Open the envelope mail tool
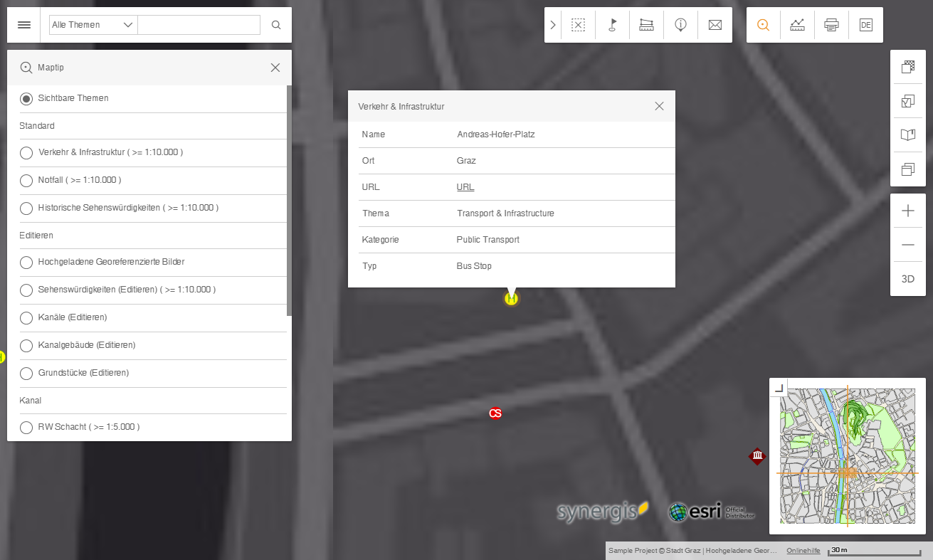 (715, 24)
